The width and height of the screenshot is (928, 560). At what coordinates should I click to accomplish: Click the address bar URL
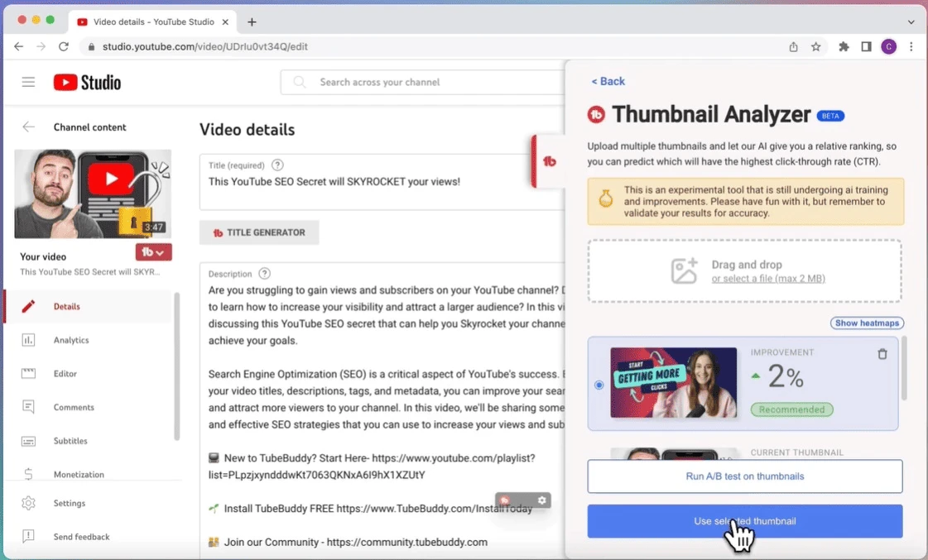(x=204, y=46)
